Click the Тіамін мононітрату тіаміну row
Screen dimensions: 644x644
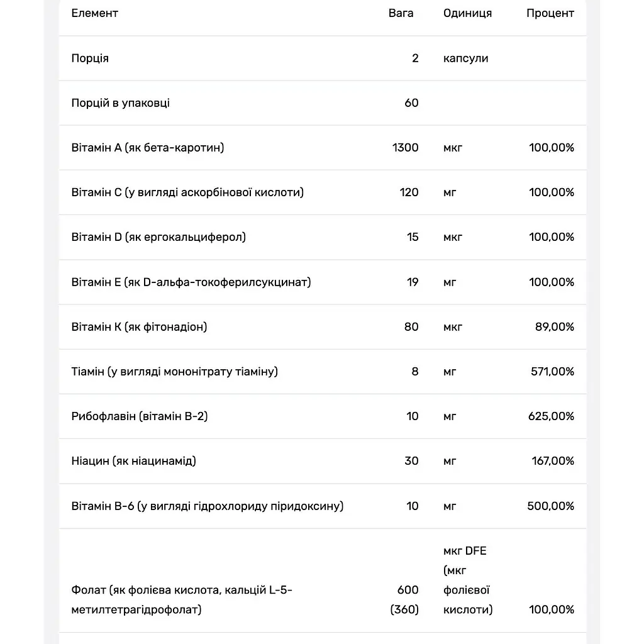click(x=323, y=372)
